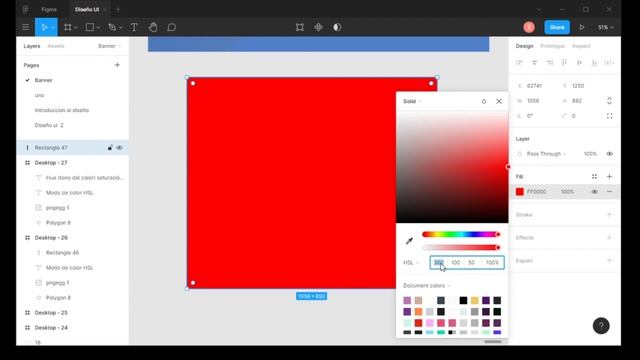Click the Present play icon
Viewport: 640px width, 360px height.
pos(582,27)
